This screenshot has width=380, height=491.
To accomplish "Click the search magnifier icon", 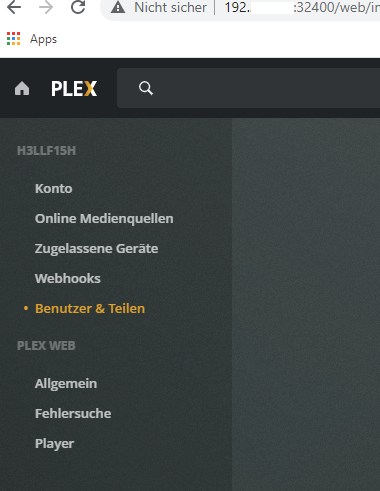I will click(x=146, y=88).
